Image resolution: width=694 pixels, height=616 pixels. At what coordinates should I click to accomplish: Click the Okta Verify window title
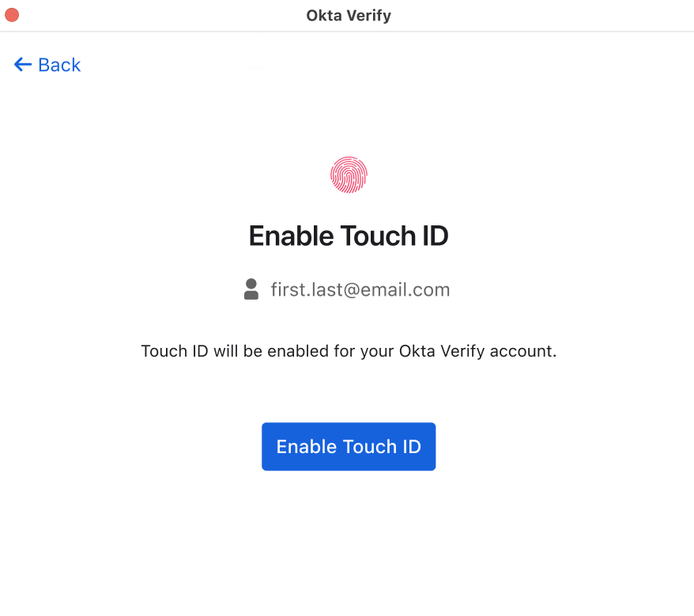[349, 15]
